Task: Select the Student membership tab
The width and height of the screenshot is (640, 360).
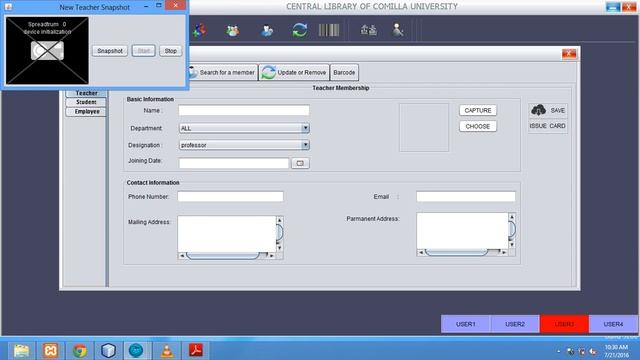Action: [x=86, y=102]
